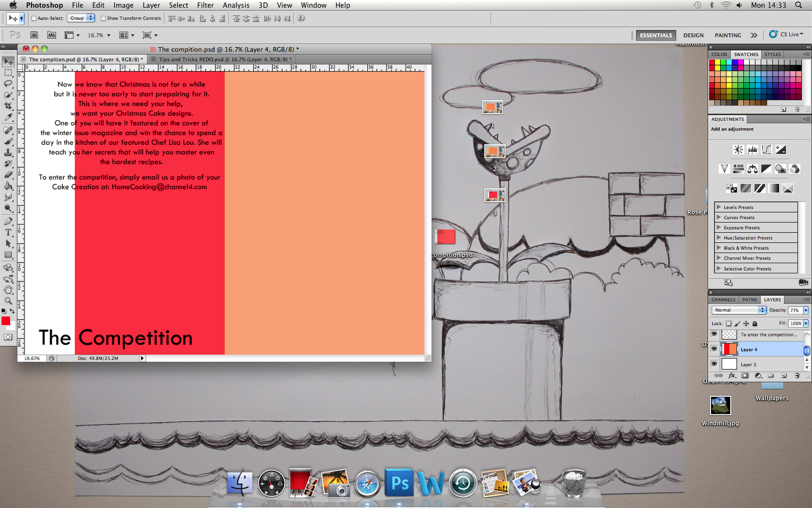Image resolution: width=812 pixels, height=508 pixels.
Task: Toggle lock all for the layer
Action: pos(755,324)
